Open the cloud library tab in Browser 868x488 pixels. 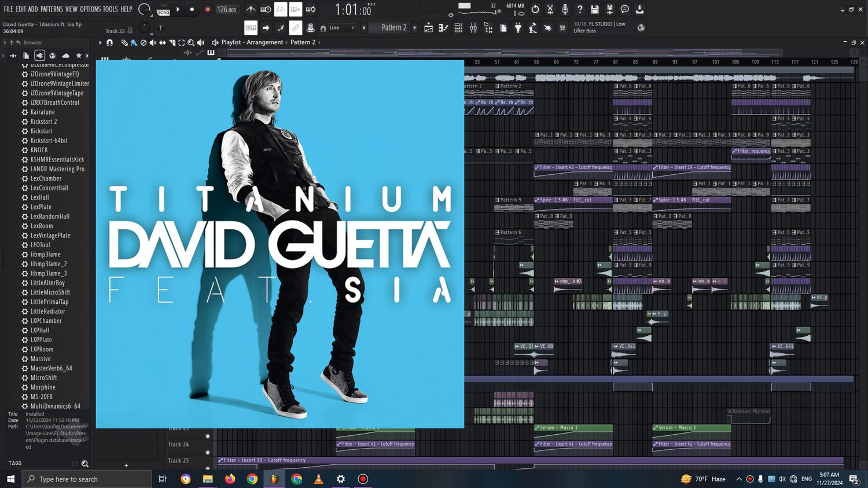point(65,56)
